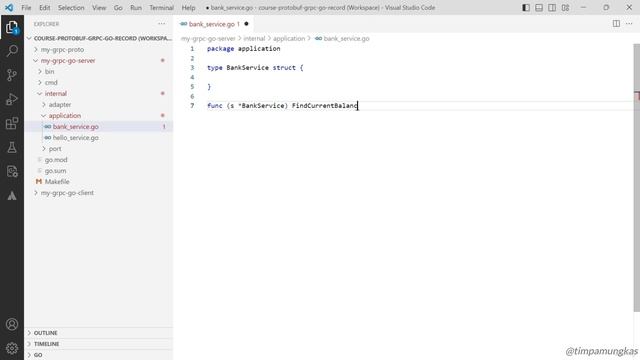
Task: Open the Source Control view
Action: click(x=12, y=75)
